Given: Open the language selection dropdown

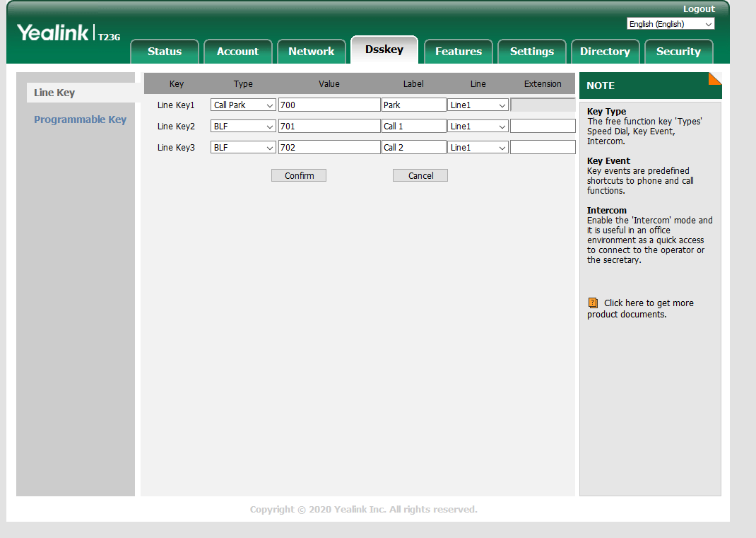Looking at the screenshot, I should tap(670, 24).
